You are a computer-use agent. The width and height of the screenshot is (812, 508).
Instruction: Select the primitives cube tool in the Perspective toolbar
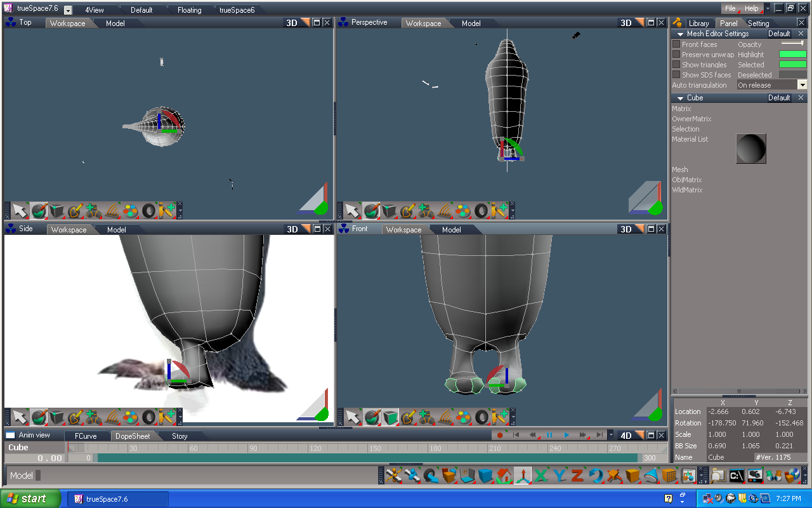[x=389, y=210]
